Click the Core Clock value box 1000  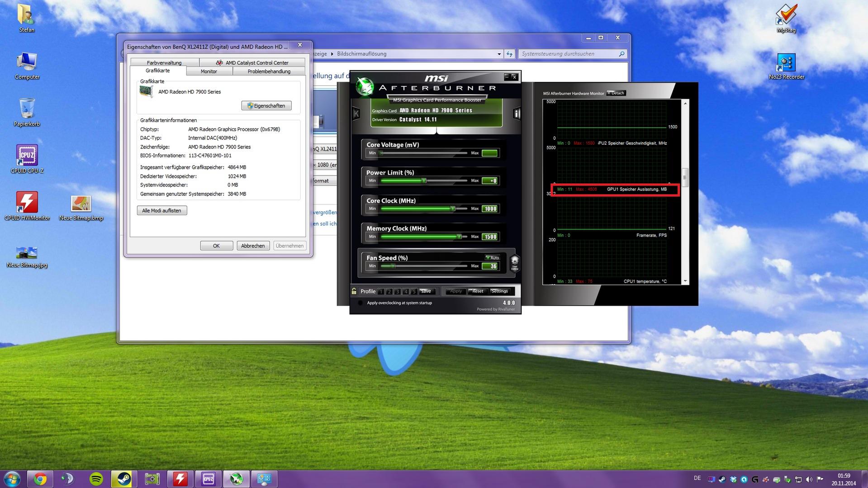tap(490, 209)
